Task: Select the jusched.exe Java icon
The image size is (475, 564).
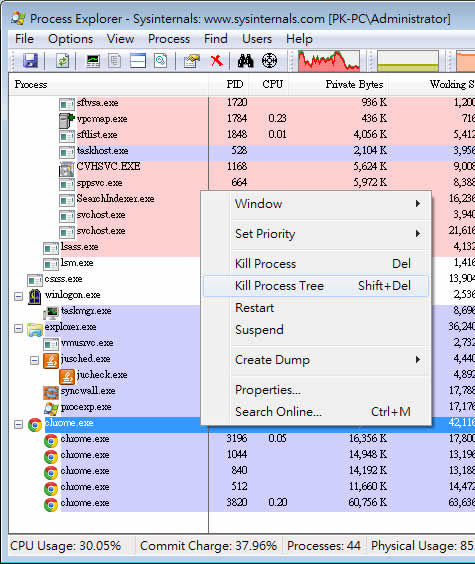Action: (x=51, y=360)
